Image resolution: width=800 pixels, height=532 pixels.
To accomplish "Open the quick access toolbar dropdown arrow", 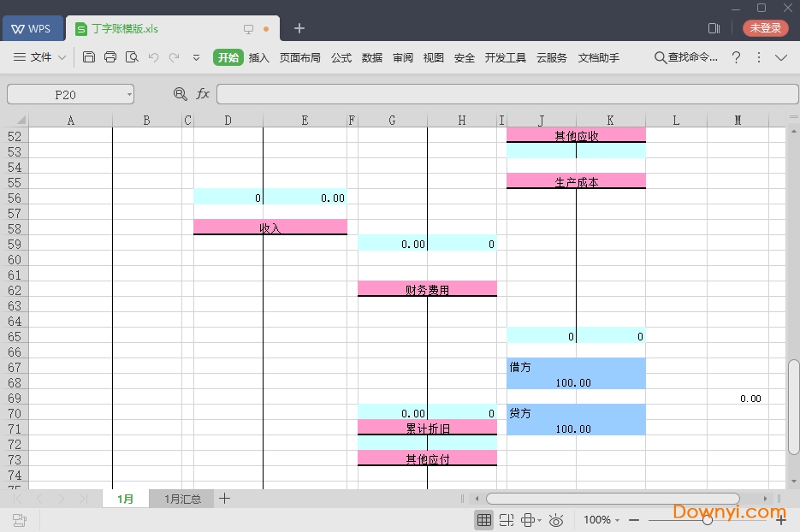I will pos(196,57).
